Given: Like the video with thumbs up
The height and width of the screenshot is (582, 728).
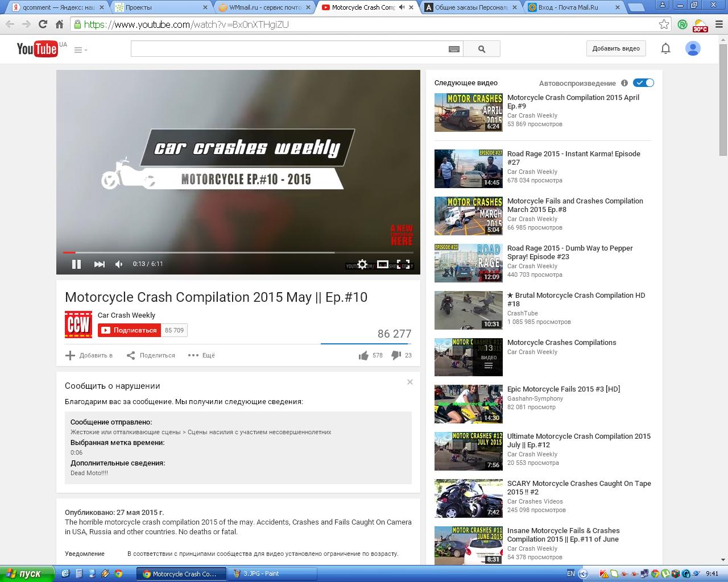Looking at the screenshot, I should point(363,355).
